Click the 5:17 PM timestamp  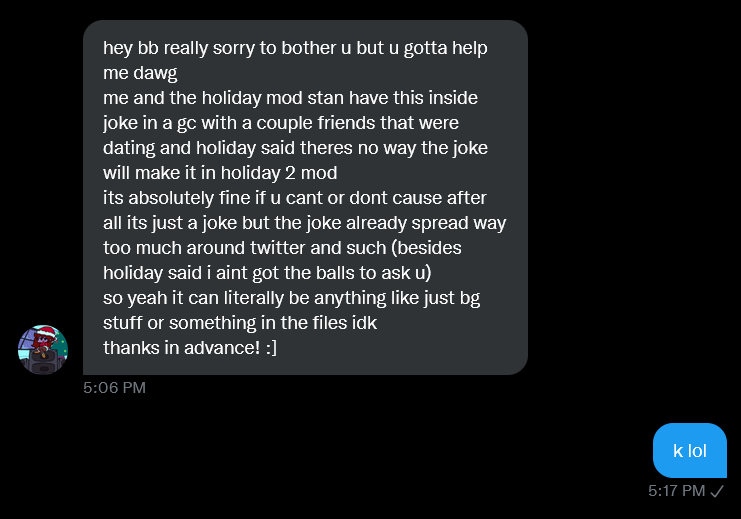pyautogui.click(x=676, y=490)
